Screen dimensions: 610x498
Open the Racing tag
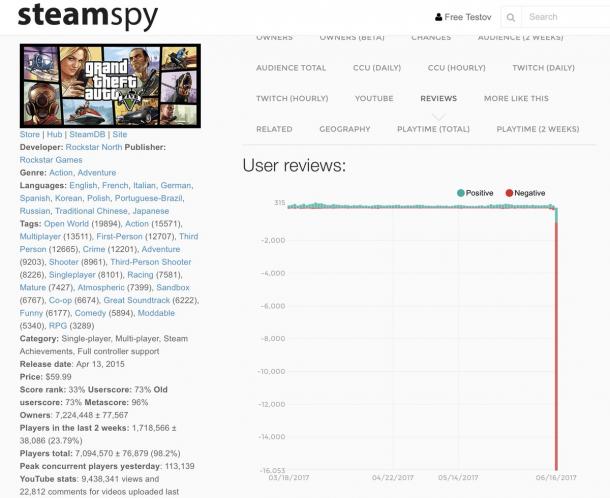[x=140, y=275]
